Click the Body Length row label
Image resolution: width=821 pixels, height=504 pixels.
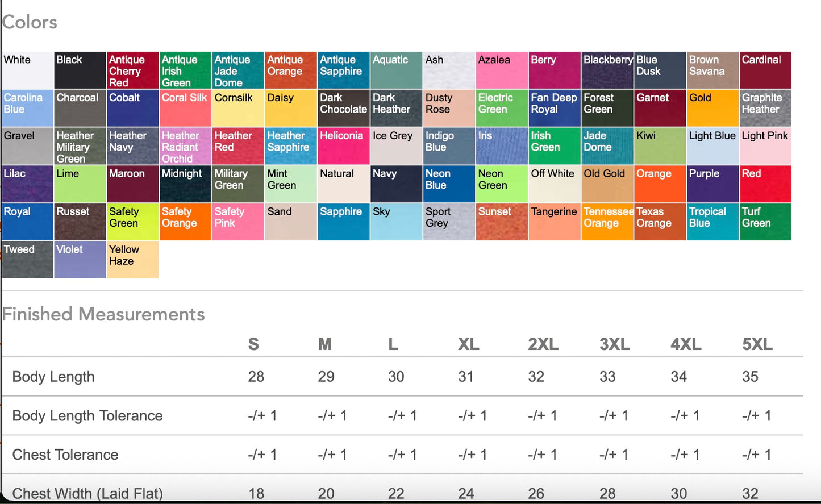53,377
